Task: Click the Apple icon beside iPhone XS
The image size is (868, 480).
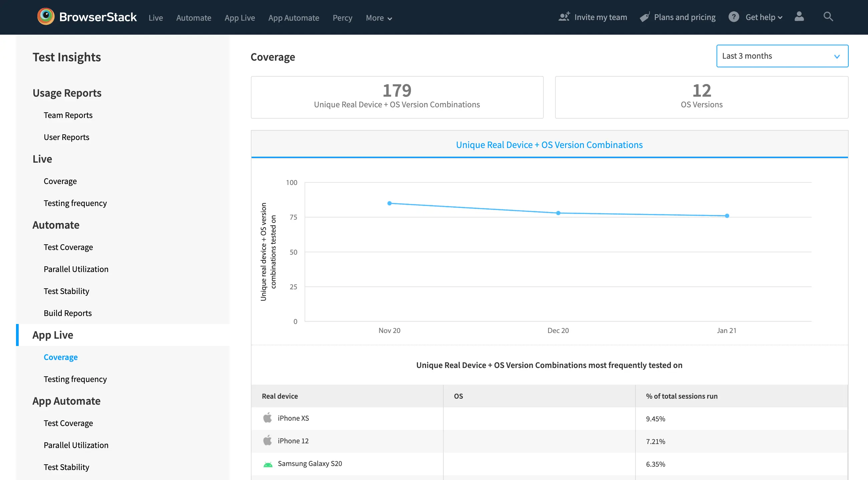Action: click(x=268, y=418)
